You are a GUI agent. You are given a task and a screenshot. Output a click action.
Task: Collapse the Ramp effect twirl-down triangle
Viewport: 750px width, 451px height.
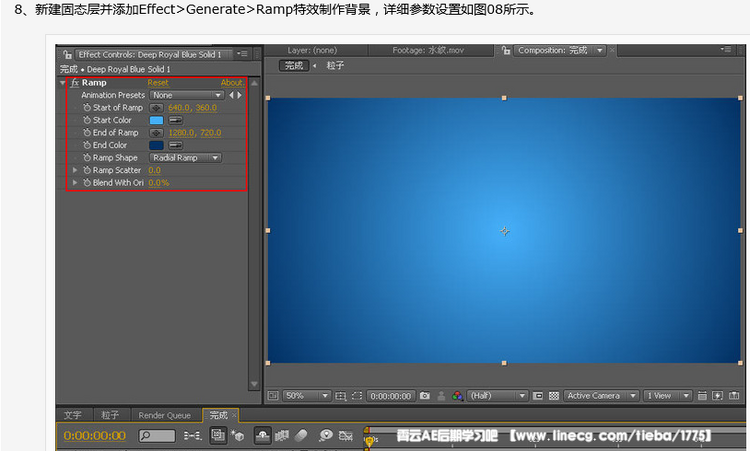coord(62,83)
